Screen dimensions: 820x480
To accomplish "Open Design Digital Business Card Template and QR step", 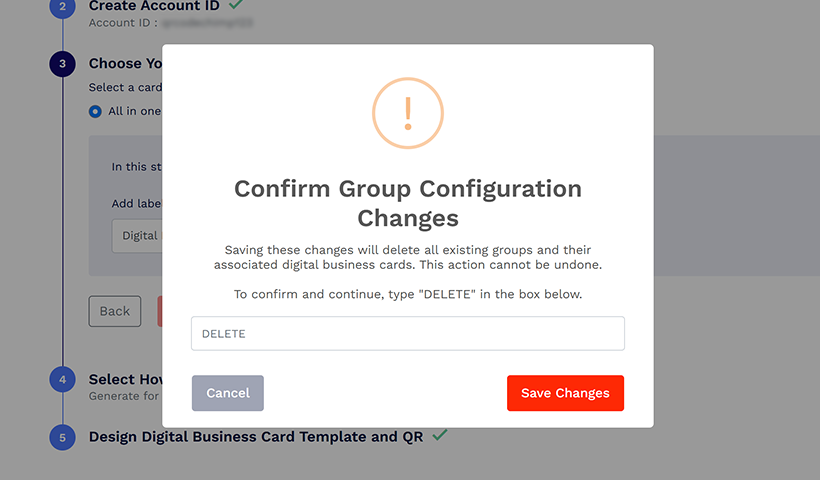I will point(256,436).
